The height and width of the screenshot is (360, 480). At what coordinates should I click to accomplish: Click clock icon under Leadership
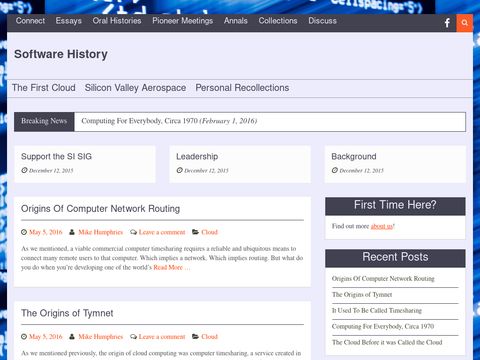click(180, 170)
